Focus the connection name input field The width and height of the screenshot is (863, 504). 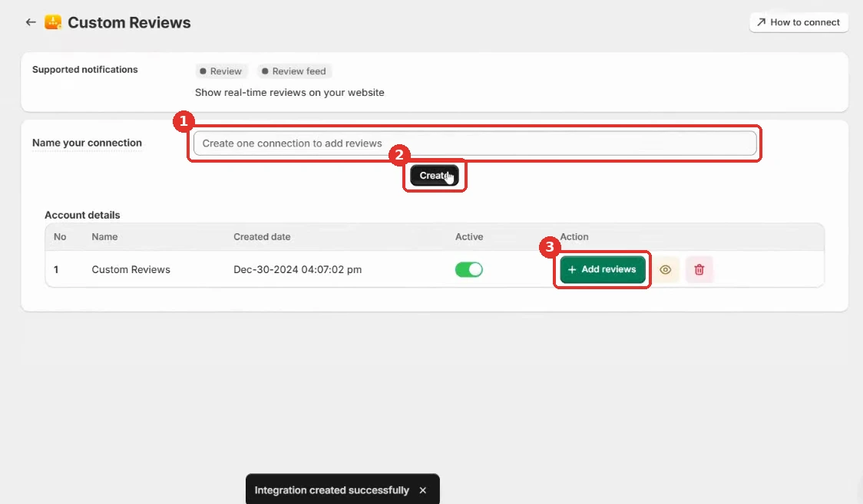coord(475,143)
